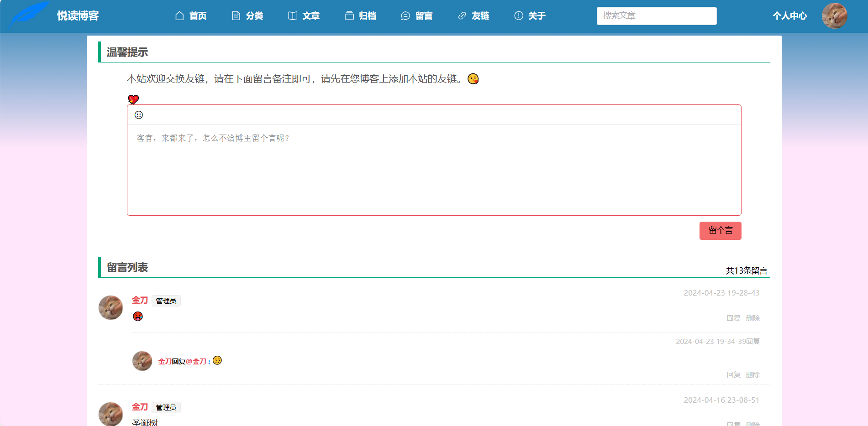Delete the 19-34-39 nested reply
868x426 pixels.
753,374
